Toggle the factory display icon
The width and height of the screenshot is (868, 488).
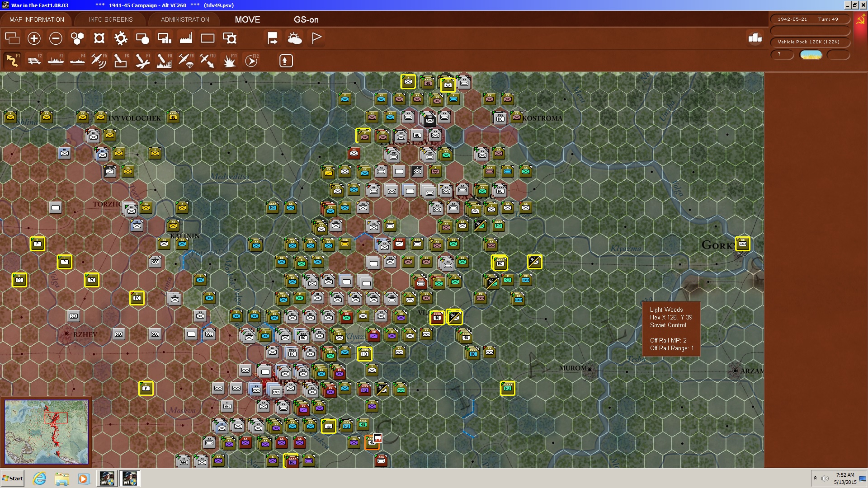[x=186, y=38]
